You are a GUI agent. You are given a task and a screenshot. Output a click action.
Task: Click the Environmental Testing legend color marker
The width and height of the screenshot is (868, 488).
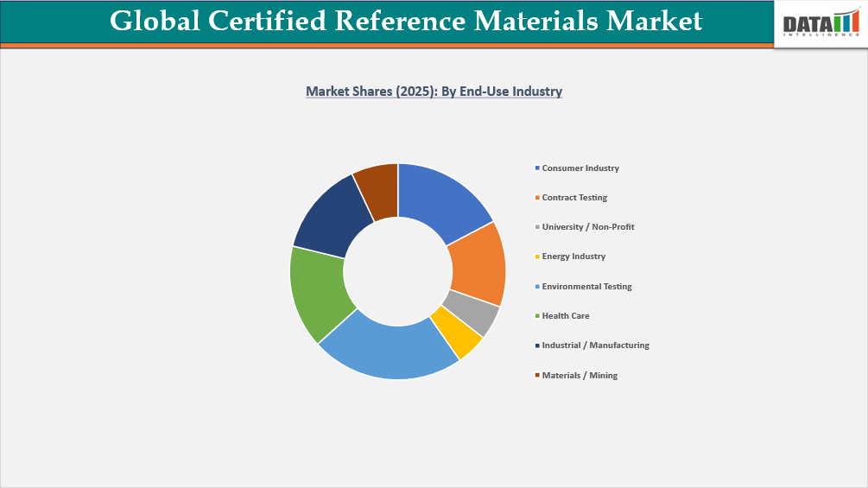tap(537, 287)
